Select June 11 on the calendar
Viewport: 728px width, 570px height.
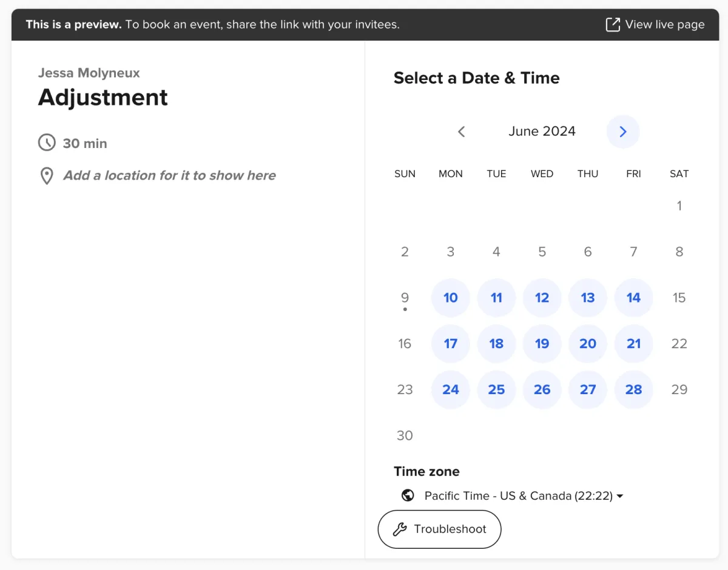coord(496,298)
